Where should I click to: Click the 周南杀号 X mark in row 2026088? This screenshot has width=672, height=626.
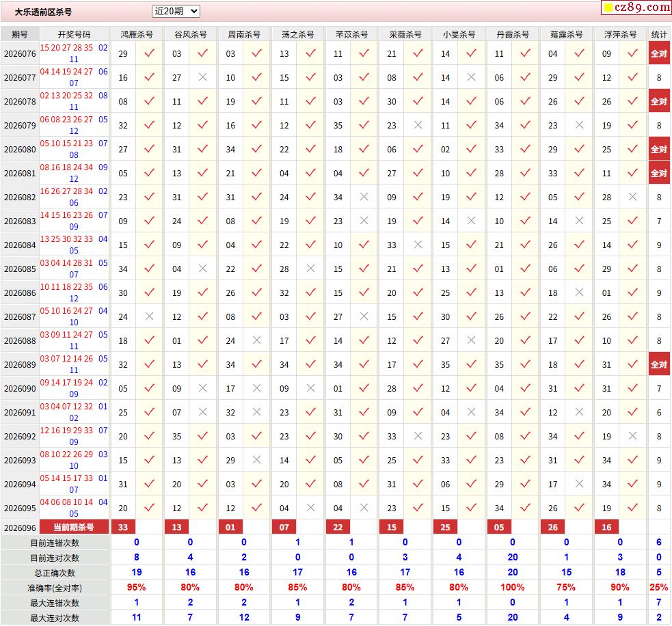[x=257, y=340]
